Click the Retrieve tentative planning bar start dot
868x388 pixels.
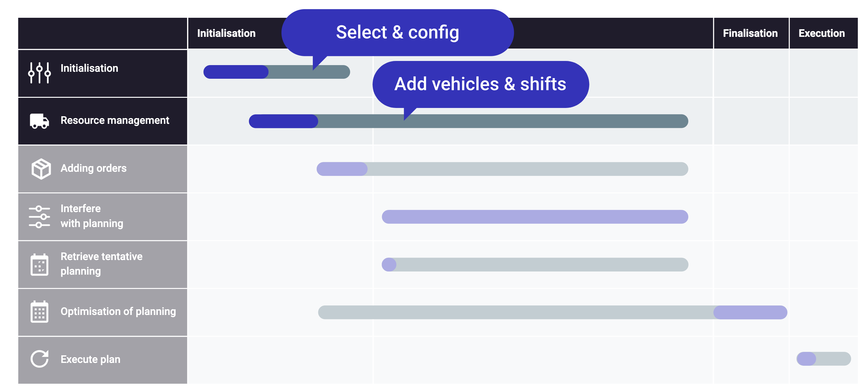pos(389,265)
